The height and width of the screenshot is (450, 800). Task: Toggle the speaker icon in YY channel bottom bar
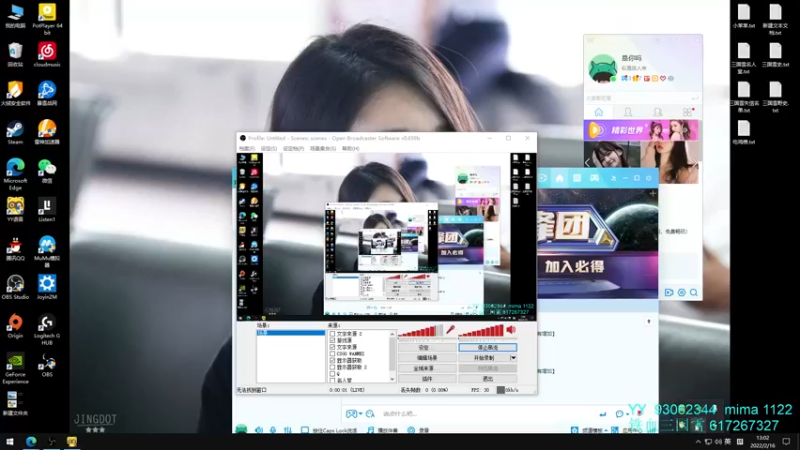(x=259, y=430)
